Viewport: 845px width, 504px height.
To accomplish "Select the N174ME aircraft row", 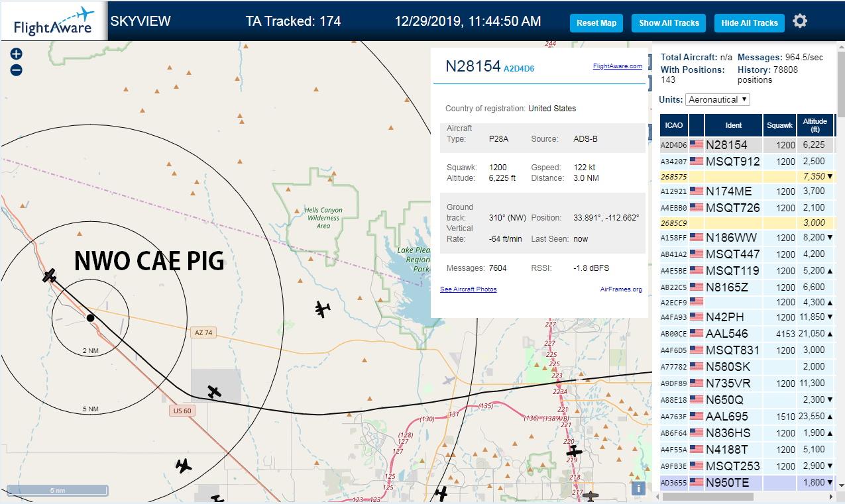I will [x=747, y=191].
